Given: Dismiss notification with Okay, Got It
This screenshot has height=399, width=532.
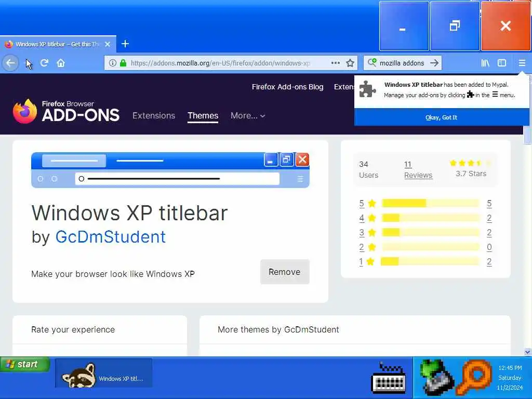Looking at the screenshot, I should [x=442, y=117].
